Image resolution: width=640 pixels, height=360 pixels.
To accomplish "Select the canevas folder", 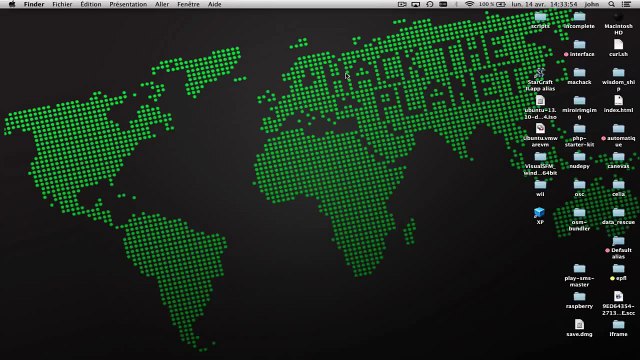I will tap(618, 156).
